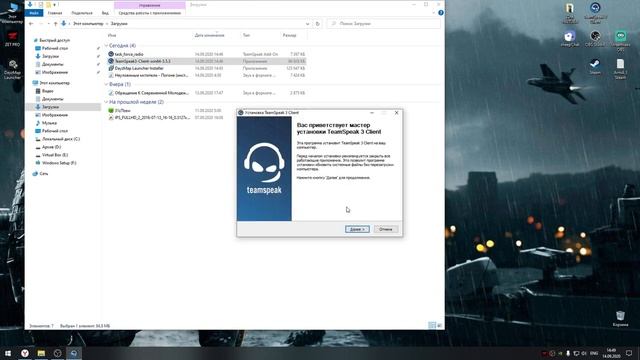Select IPS_FULLHD video file in list
This screenshot has height=360, width=640.
point(152,118)
